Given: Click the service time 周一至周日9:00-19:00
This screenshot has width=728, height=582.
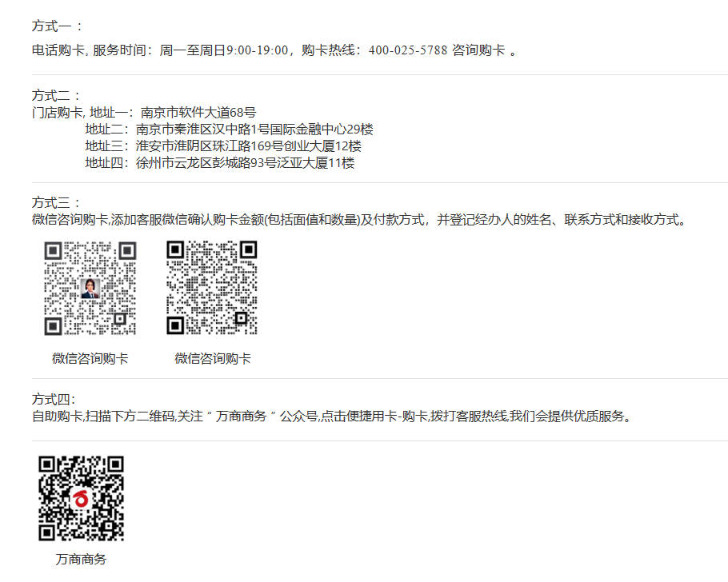Looking at the screenshot, I should coord(224,50).
